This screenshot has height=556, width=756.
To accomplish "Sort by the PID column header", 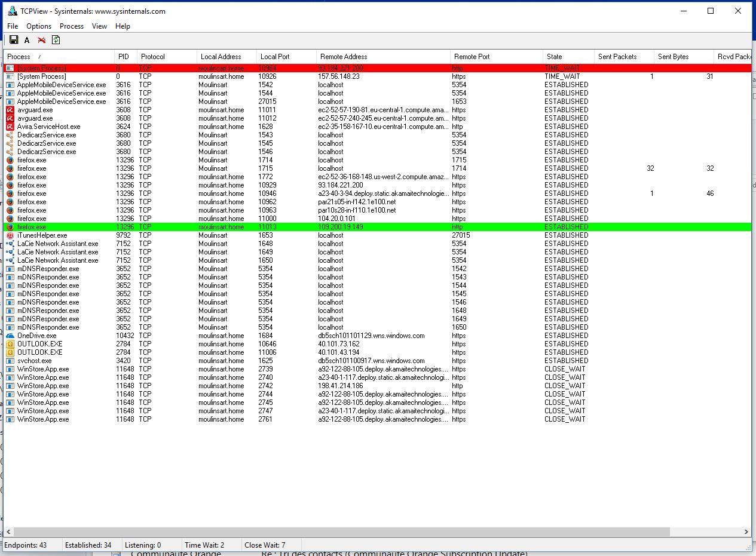I will click(x=126, y=57).
